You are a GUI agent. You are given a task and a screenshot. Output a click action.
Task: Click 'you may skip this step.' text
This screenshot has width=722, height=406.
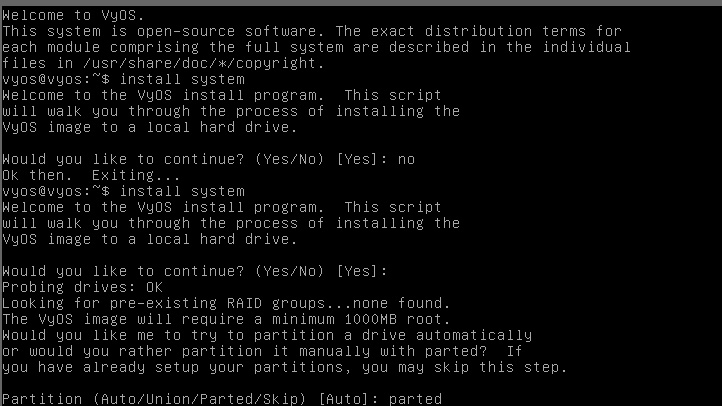point(464,367)
